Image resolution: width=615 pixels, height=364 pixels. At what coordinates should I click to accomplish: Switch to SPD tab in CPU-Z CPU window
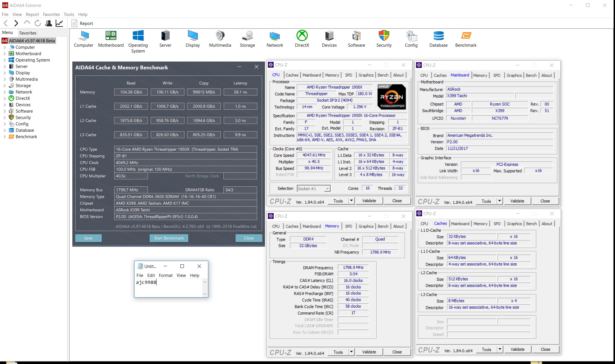coord(349,75)
